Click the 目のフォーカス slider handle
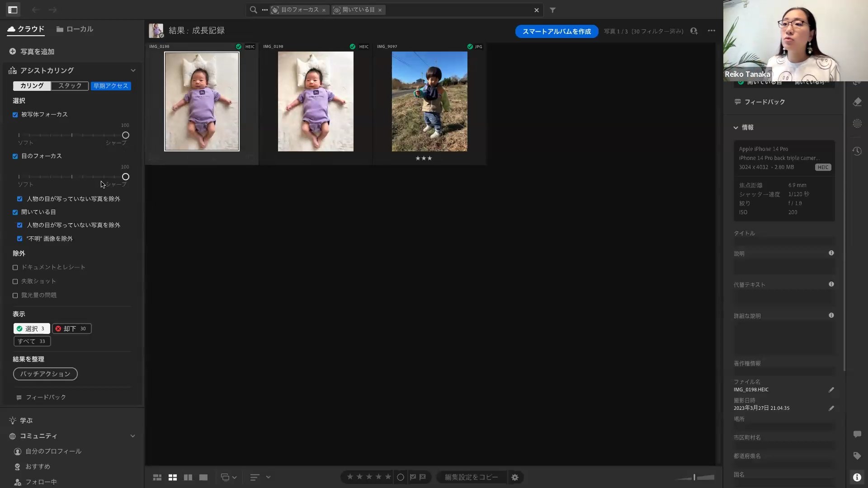Viewport: 868px width, 488px height. 126,177
